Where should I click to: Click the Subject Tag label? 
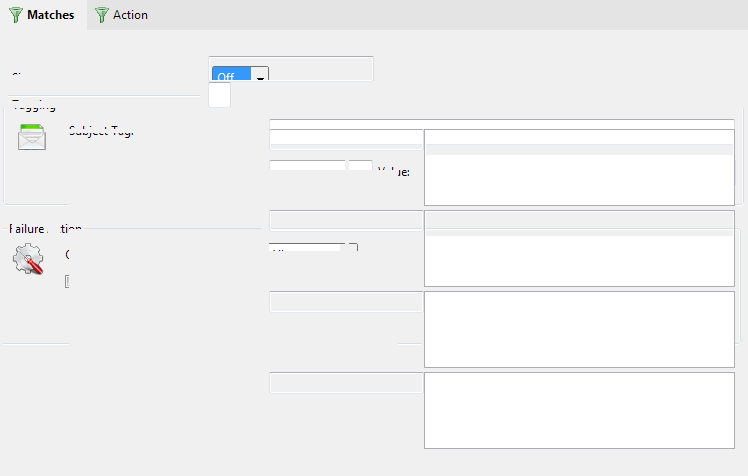100,131
